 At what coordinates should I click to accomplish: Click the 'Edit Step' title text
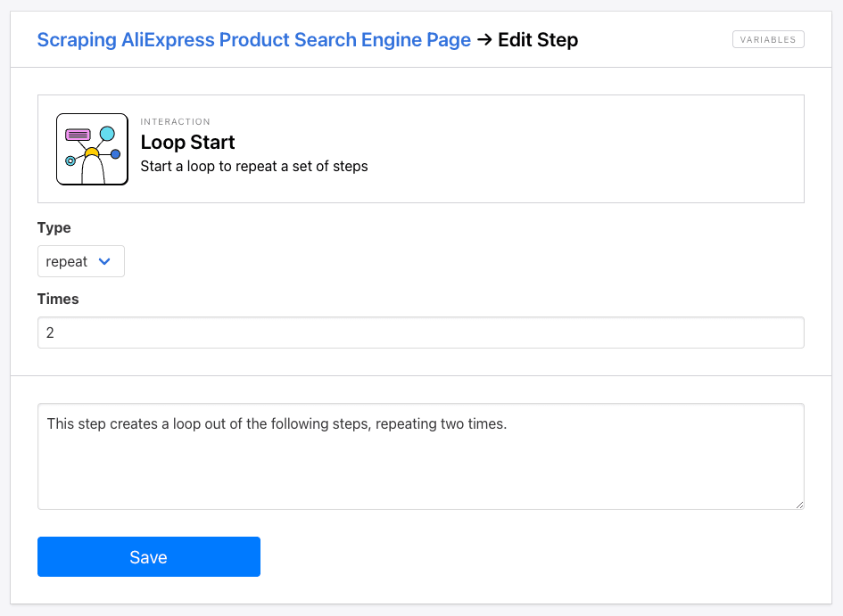click(x=538, y=40)
